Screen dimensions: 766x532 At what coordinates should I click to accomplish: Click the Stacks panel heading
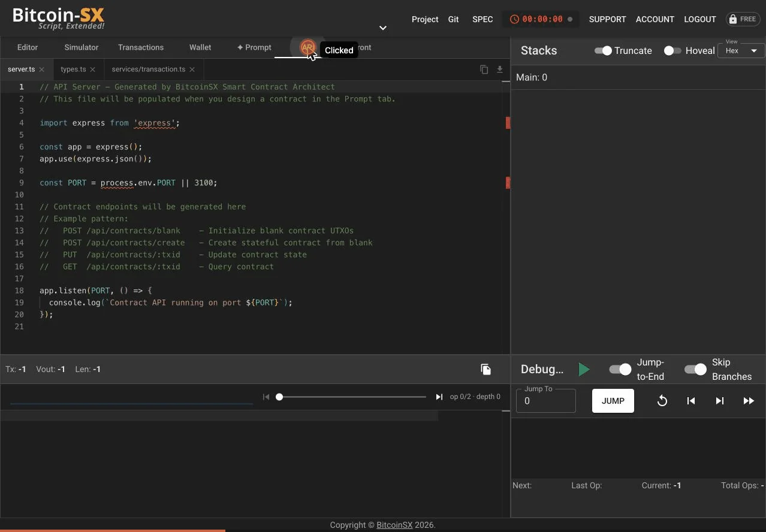click(x=539, y=50)
